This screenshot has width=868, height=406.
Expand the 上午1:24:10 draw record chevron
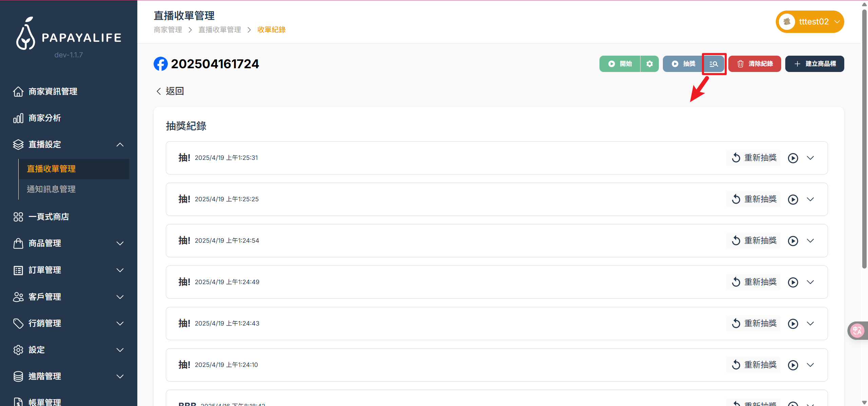[x=810, y=365]
